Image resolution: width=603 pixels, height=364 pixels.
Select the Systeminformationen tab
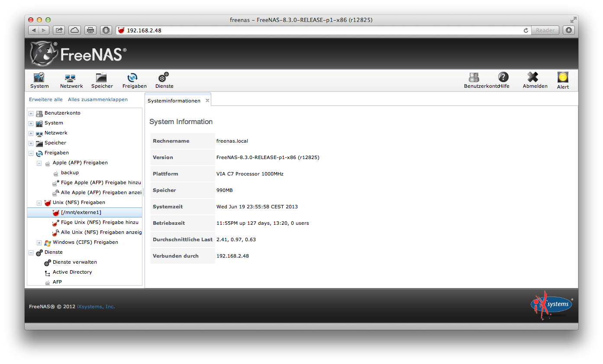(x=174, y=101)
